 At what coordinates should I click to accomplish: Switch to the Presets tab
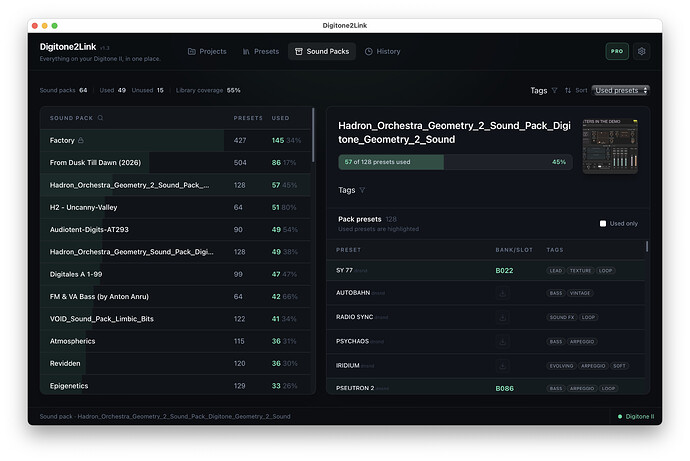click(x=261, y=51)
